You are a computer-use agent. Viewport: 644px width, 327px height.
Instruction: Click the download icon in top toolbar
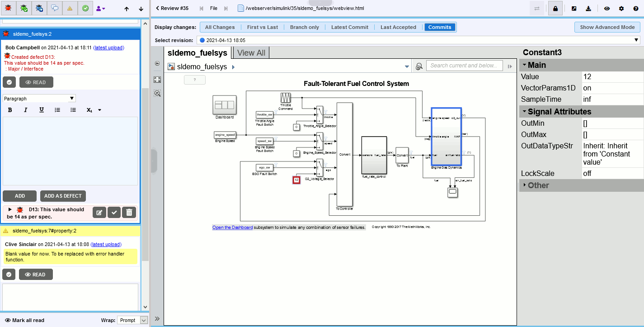(x=588, y=8)
